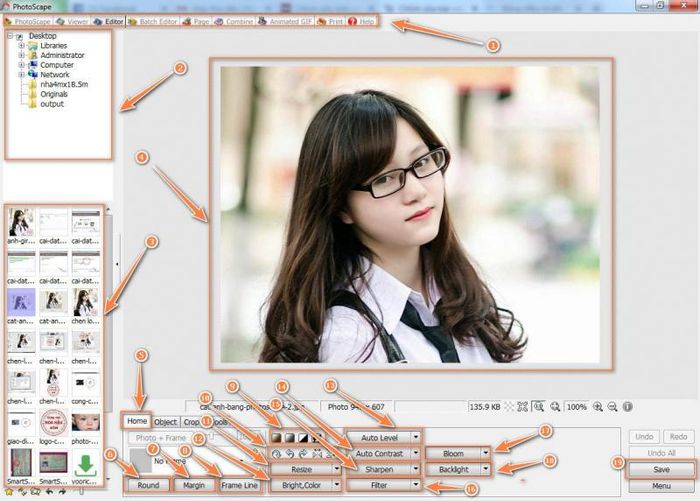Switch to the Object tab
Screen dimensions: 700x501
click(165, 422)
